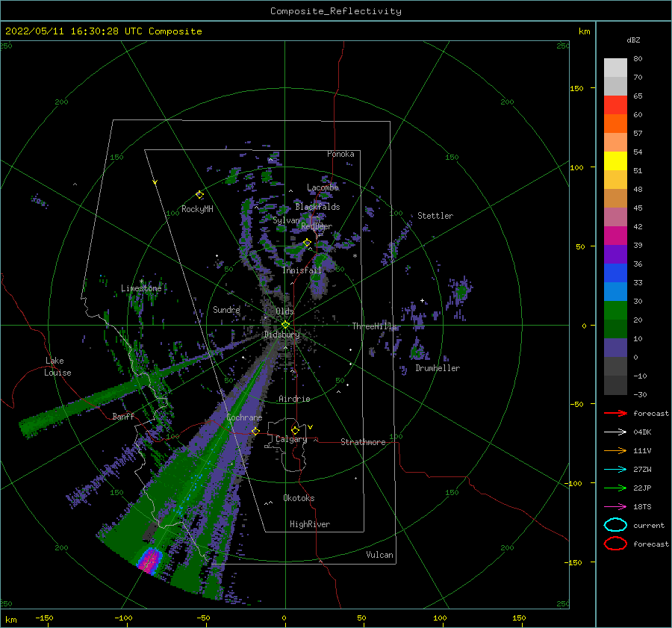672x628 pixels.
Task: Pick the slate purple 0-10 dBZ swatch
Action: tap(615, 348)
